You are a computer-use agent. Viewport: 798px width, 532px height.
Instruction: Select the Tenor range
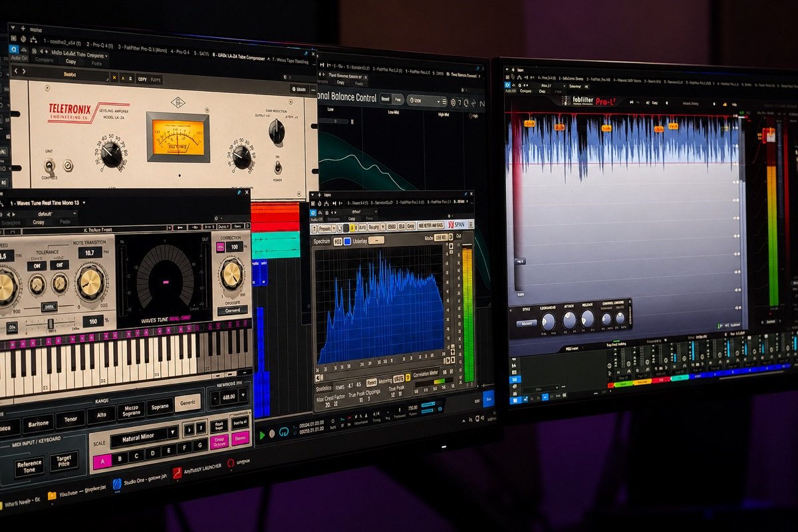[70, 420]
